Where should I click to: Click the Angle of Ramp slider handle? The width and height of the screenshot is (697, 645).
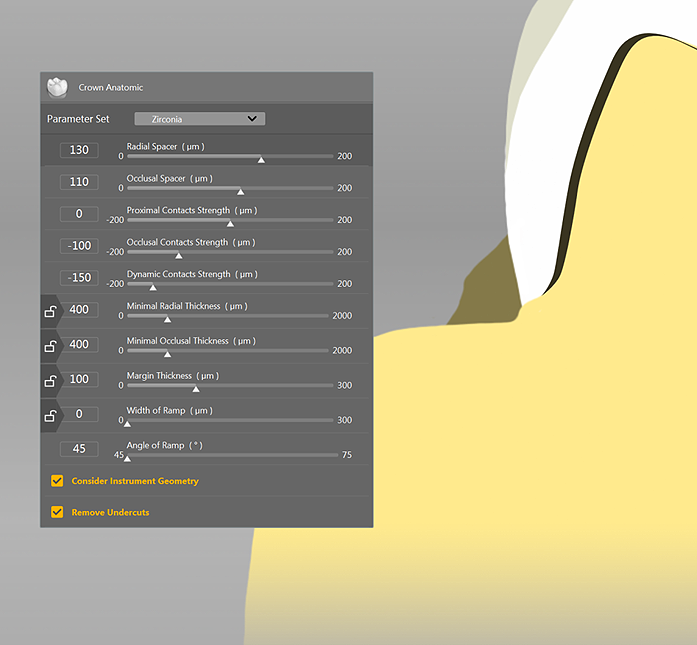127,458
